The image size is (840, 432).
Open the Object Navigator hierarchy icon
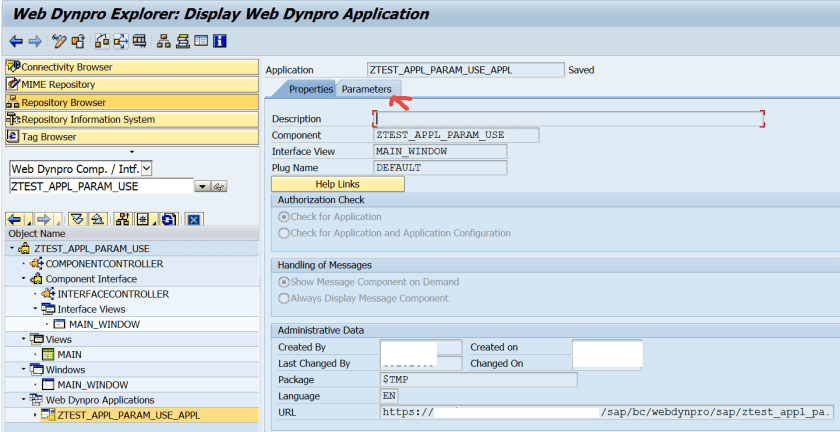click(x=164, y=41)
